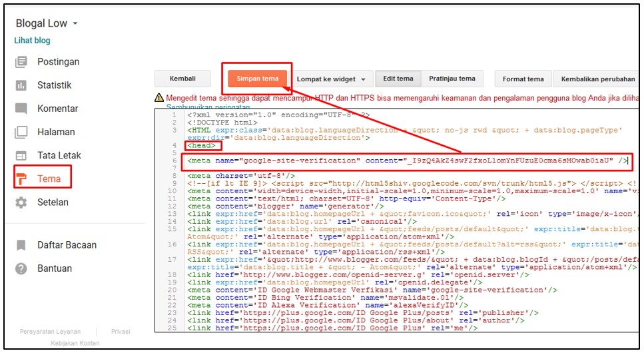Screen dimensions: 644x353
Task: Click the Lihat blog link
Action: [32, 40]
